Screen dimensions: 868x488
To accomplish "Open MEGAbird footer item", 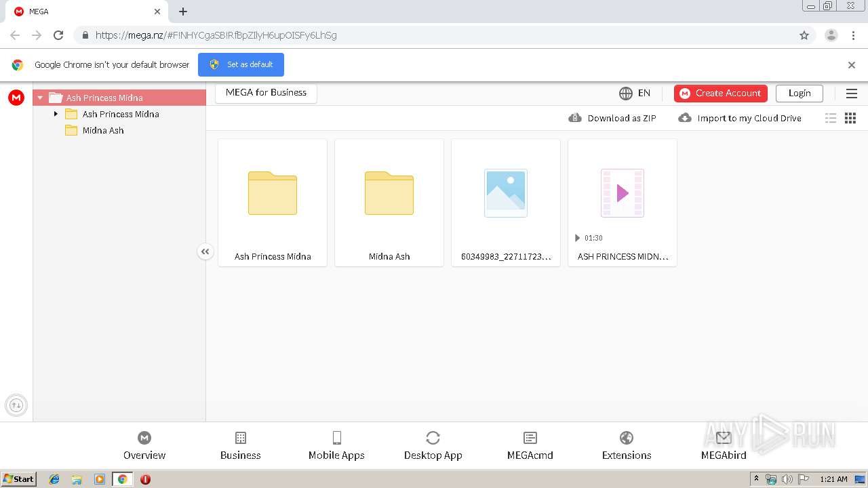I will click(x=724, y=446).
